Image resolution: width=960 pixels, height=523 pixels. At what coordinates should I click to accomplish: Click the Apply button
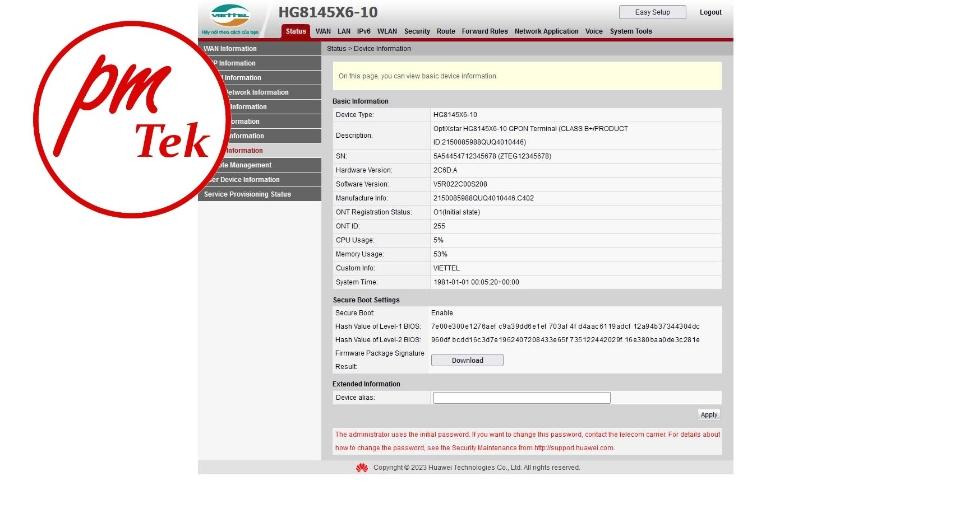pos(708,415)
